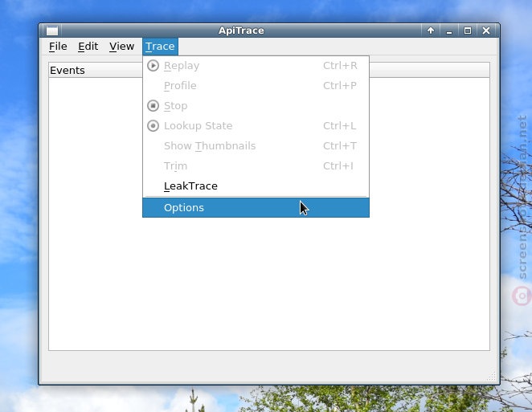Click the Replay play icon
The width and height of the screenshot is (532, 412).
point(153,65)
